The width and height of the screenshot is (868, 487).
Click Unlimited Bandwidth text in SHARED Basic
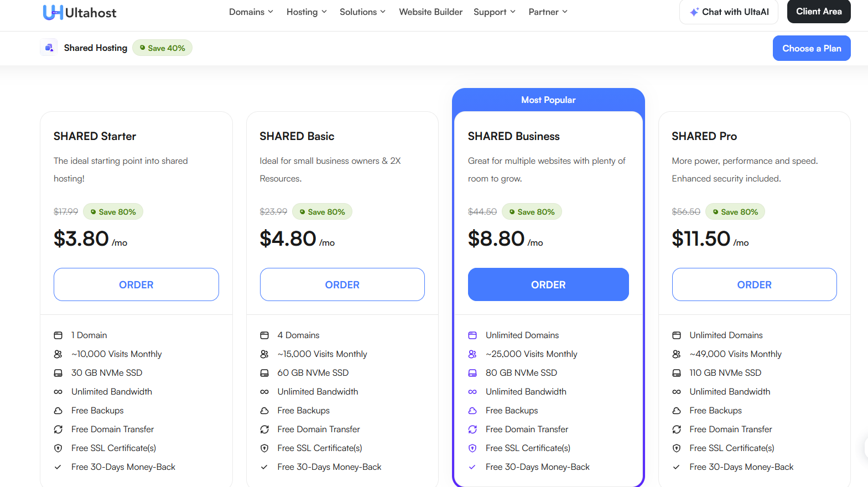[x=318, y=392]
